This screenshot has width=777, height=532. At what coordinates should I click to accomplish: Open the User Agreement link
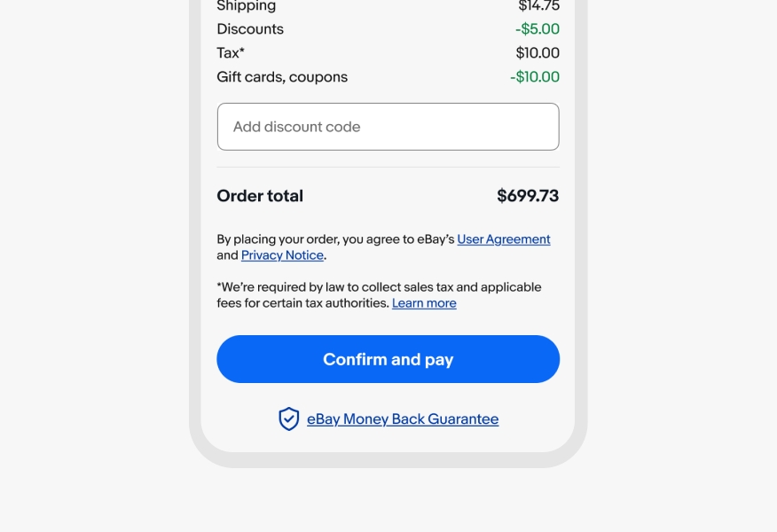click(x=504, y=239)
